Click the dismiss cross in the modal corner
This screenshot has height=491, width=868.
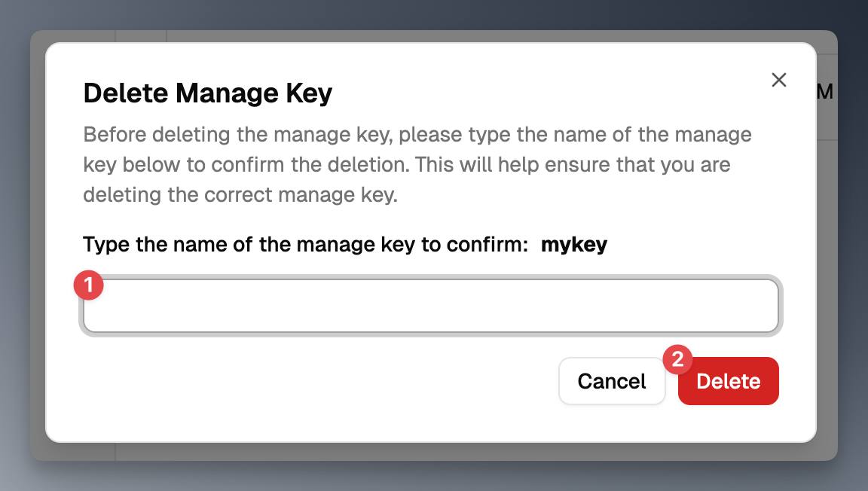tap(778, 80)
